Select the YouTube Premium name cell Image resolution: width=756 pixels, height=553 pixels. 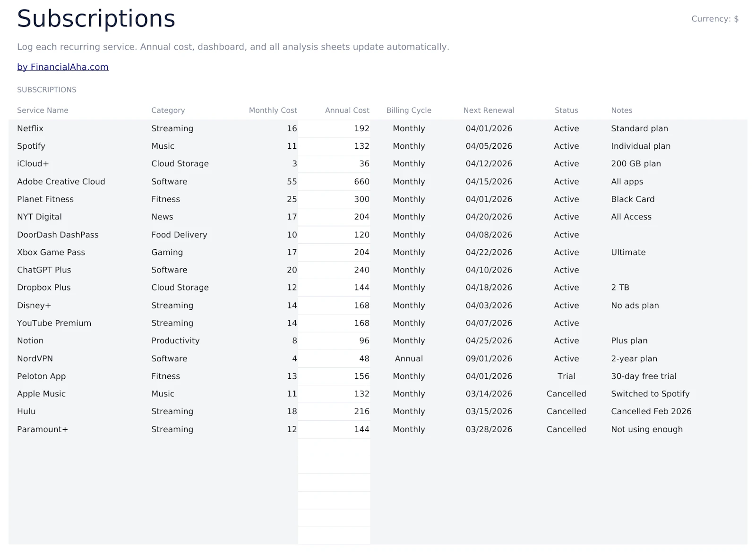point(54,323)
